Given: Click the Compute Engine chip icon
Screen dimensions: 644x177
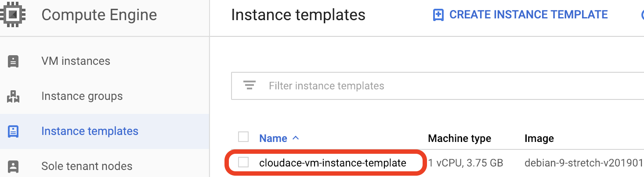Looking at the screenshot, I should tap(13, 15).
